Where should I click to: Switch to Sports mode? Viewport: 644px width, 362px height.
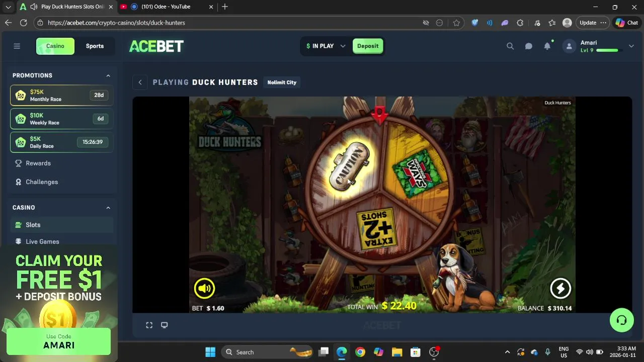tap(95, 46)
